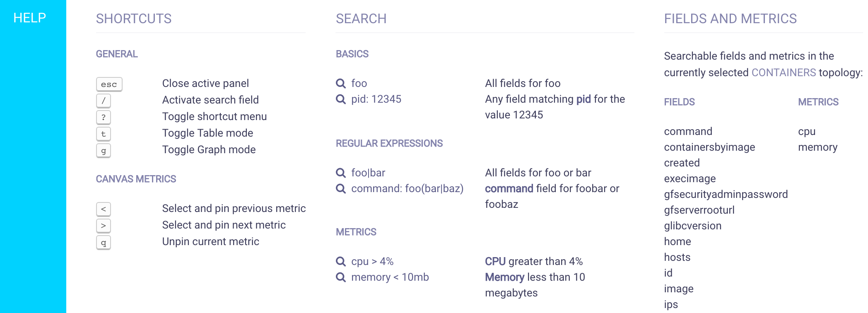Click the q key unpin icon
This screenshot has width=868, height=313.
pyautogui.click(x=104, y=242)
